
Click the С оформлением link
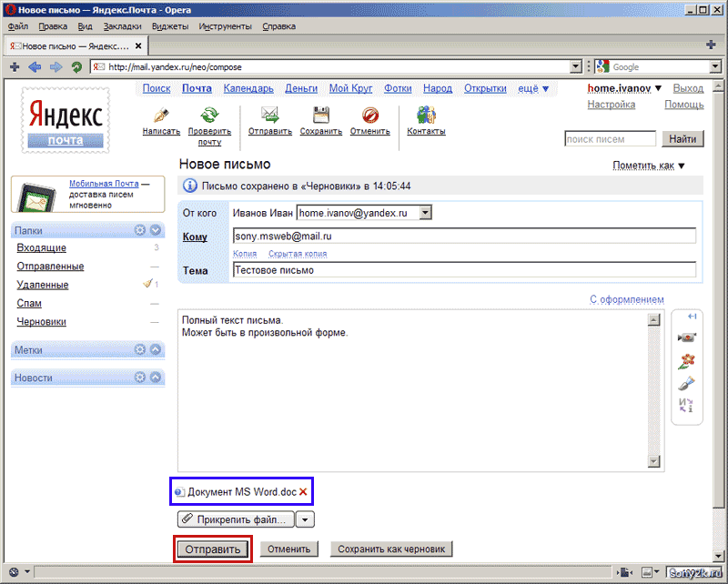pos(627,299)
